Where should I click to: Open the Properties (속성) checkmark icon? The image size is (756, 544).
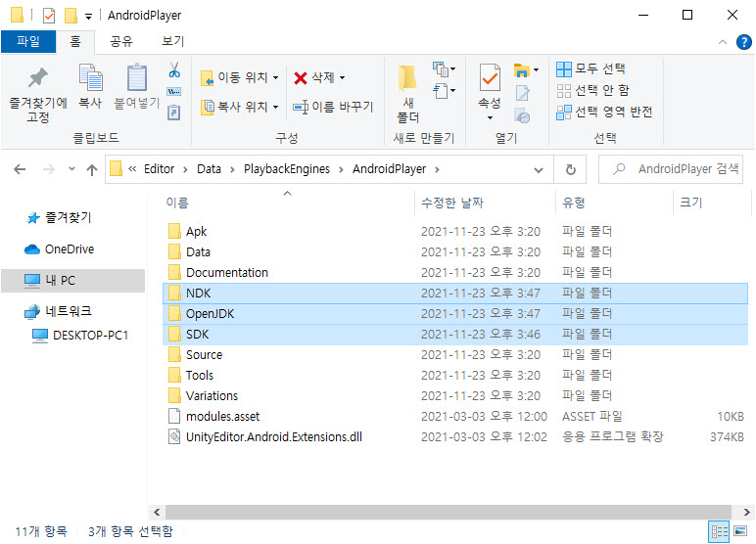click(490, 77)
